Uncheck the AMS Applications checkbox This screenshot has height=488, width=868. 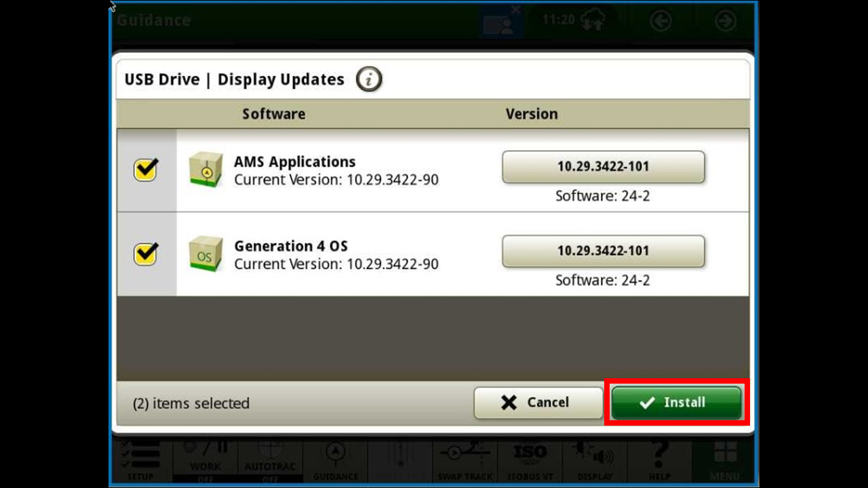(x=146, y=169)
